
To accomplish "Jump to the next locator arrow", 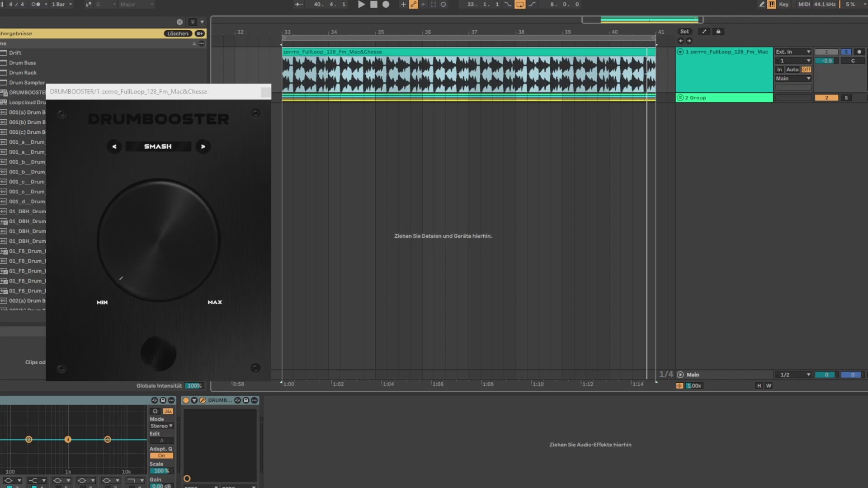I will [689, 41].
